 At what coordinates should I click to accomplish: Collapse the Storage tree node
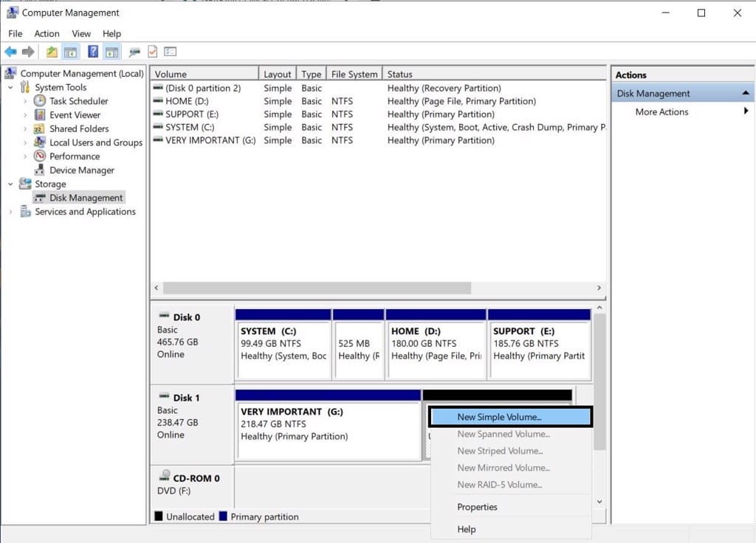10,184
